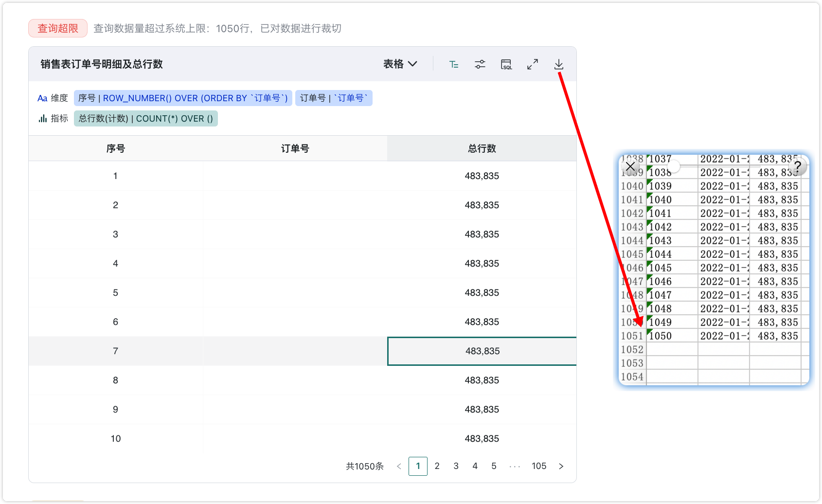822x504 pixels.
Task: Select the 总行数(计数) COUNT metric pill
Action: (x=145, y=118)
